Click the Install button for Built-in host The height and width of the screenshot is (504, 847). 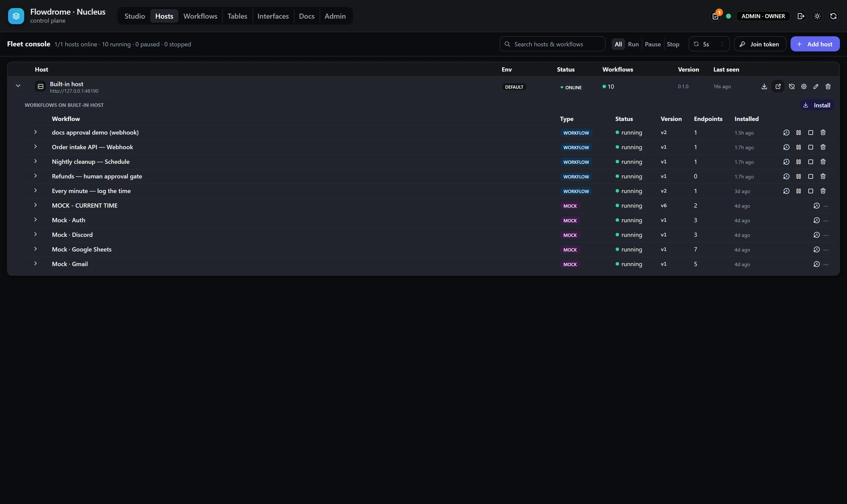click(x=817, y=105)
